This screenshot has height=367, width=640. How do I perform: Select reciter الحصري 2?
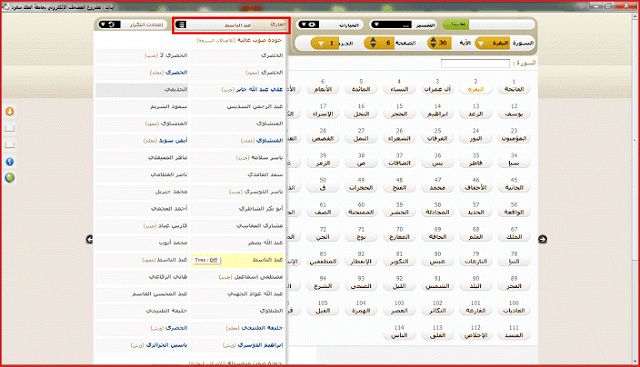point(141,55)
